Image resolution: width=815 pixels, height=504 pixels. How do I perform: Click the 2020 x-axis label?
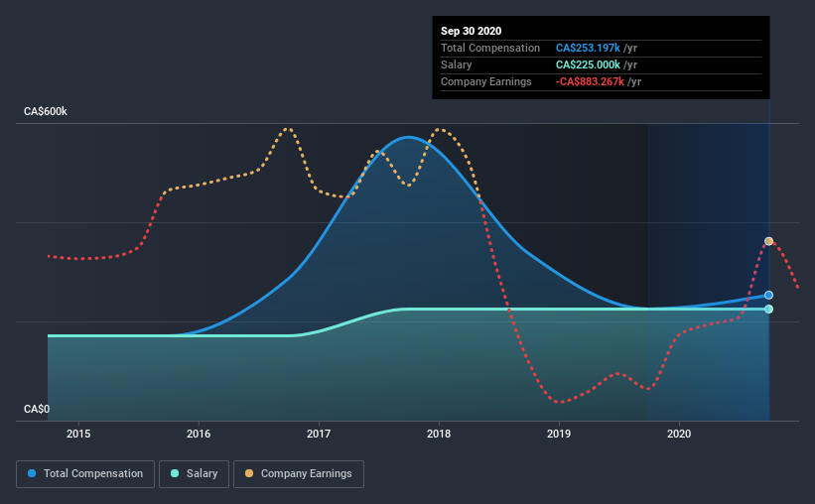(x=679, y=434)
